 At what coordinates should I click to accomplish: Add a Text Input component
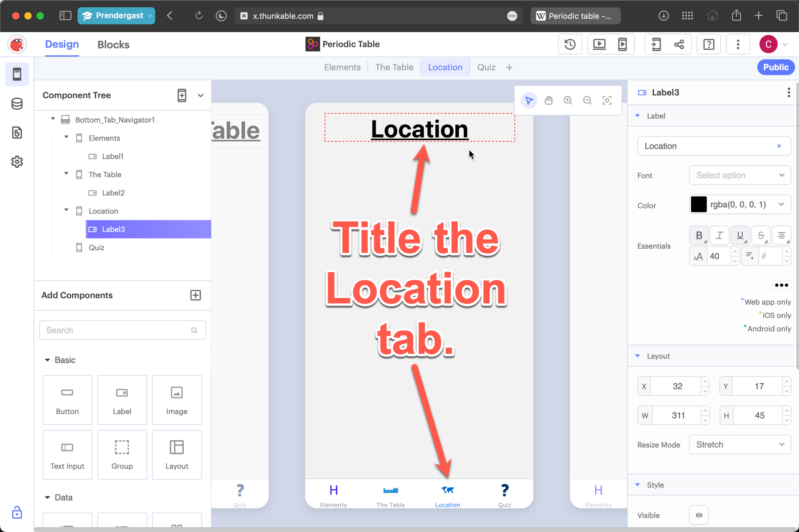click(x=67, y=454)
